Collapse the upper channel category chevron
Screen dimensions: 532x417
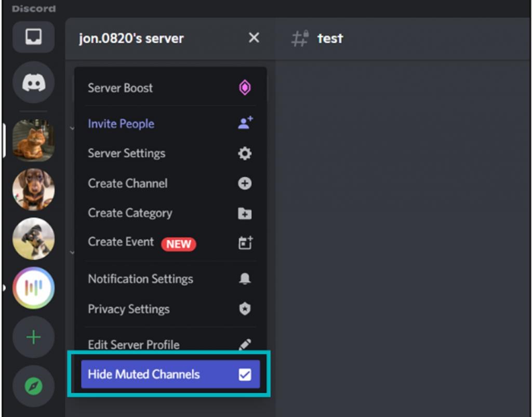coord(72,128)
